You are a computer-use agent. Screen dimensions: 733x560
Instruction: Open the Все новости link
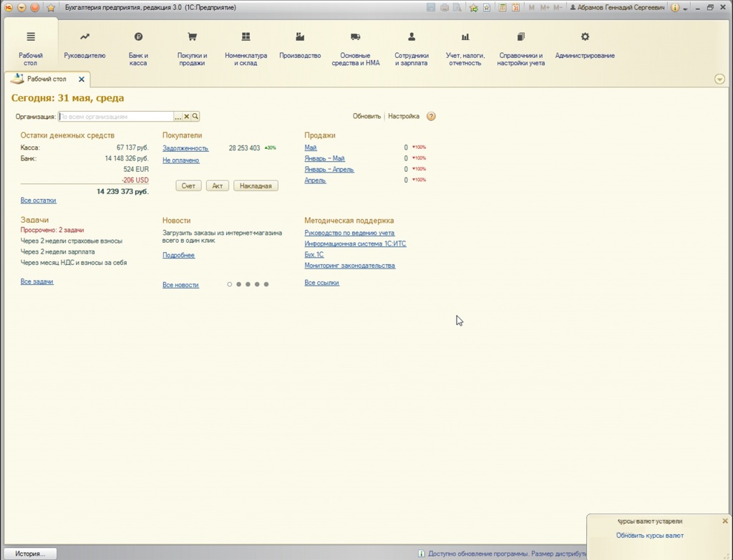coord(180,285)
